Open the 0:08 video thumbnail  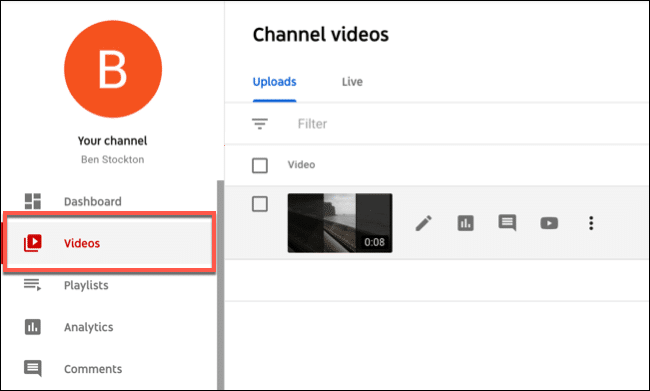[340, 223]
